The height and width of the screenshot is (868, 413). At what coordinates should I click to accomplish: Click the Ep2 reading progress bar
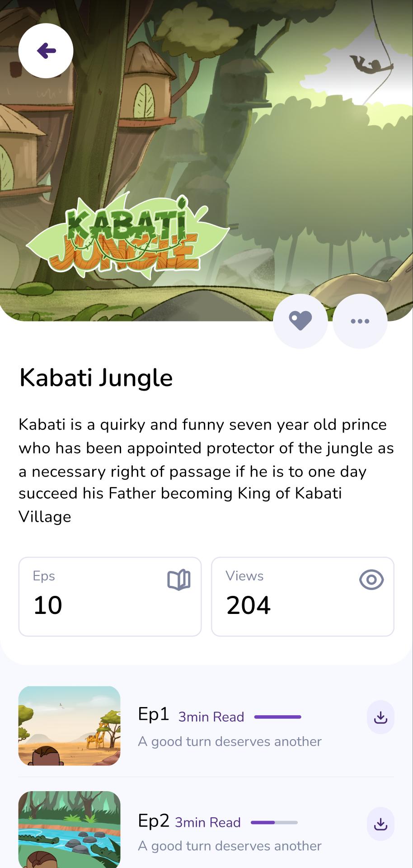tap(274, 822)
